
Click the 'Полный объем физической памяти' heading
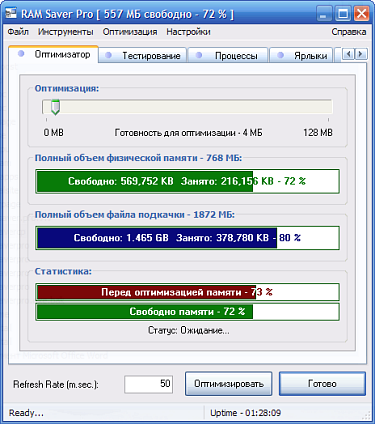tap(138, 158)
